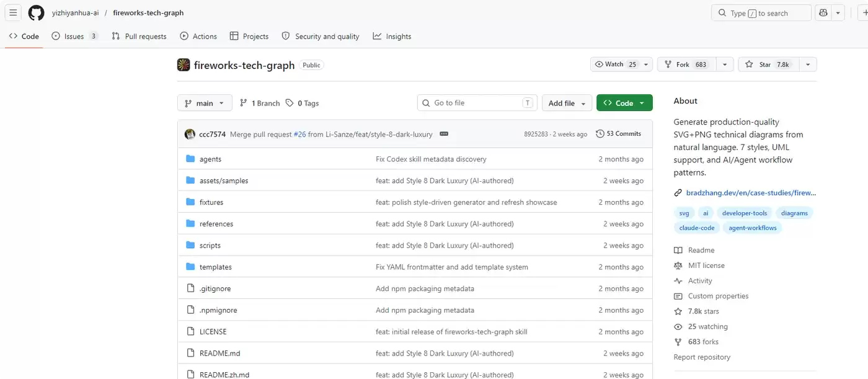View the 0 Tags link
Image resolution: width=868 pixels, height=379 pixels.
pos(303,103)
